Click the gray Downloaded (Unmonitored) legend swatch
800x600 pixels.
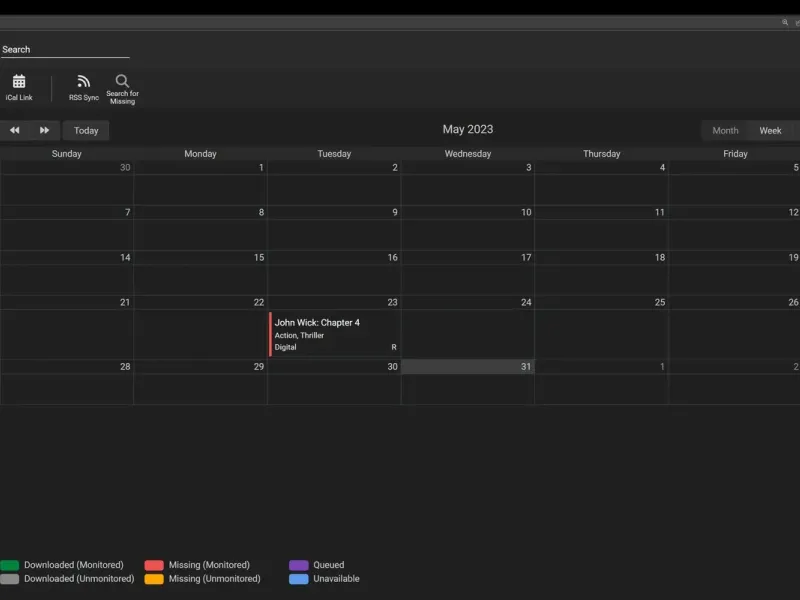pyautogui.click(x=10, y=579)
